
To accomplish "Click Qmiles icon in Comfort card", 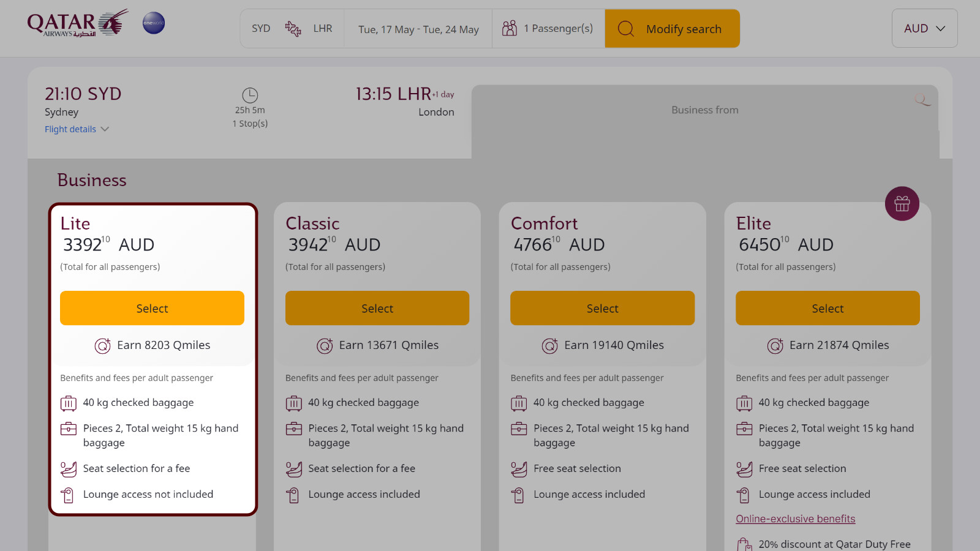I will (550, 346).
